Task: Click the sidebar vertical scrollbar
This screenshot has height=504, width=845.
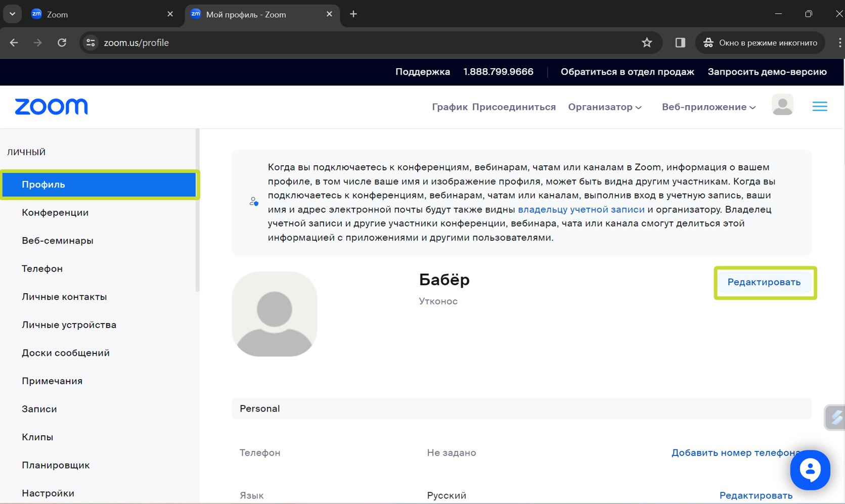Action: pyautogui.click(x=198, y=210)
